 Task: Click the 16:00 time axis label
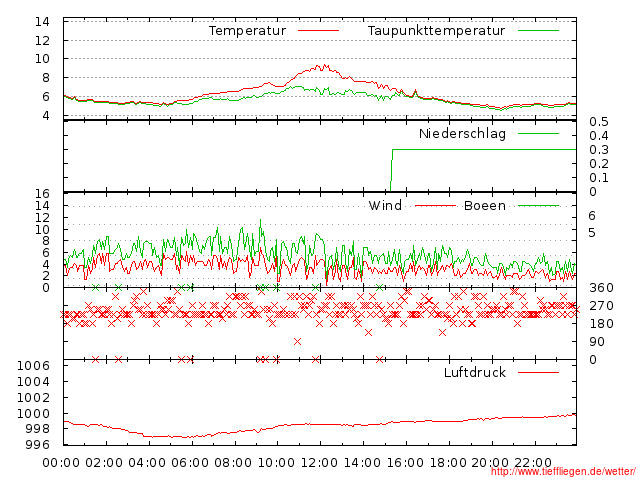point(405,463)
